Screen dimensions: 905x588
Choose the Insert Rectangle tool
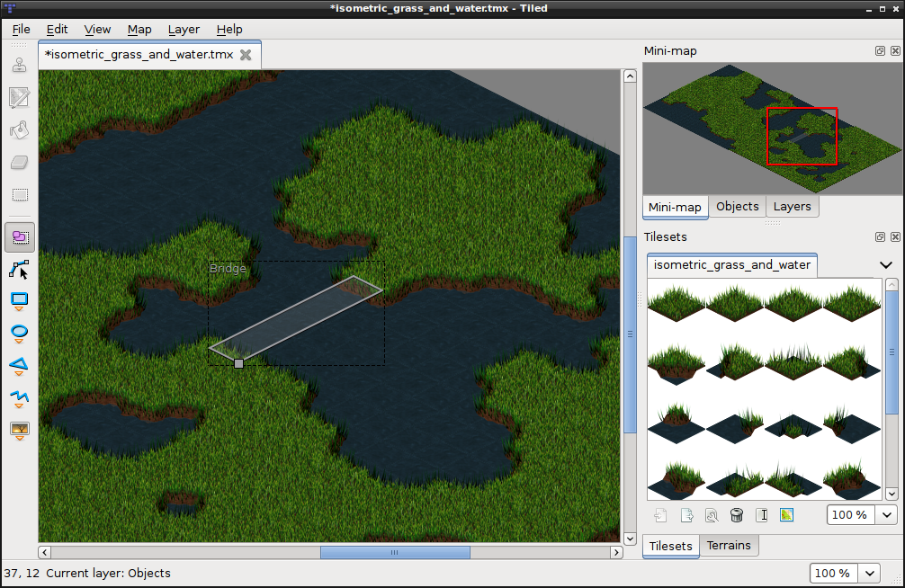click(x=19, y=301)
